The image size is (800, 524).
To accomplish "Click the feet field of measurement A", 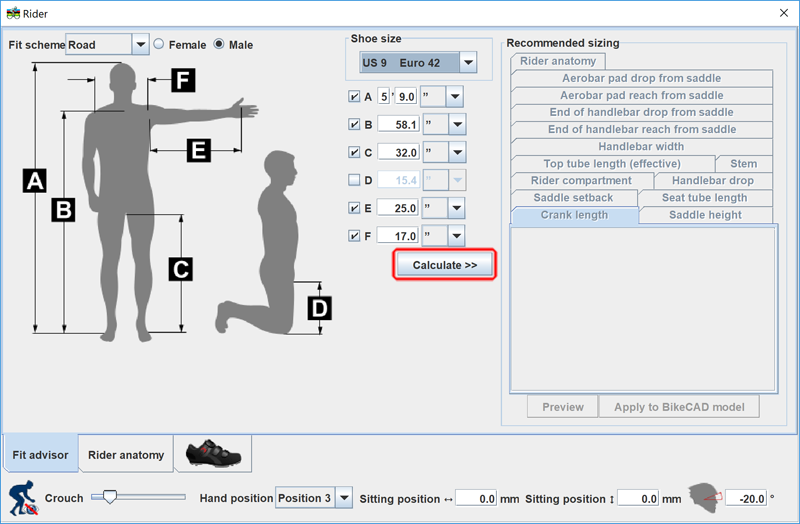I will coord(384,96).
